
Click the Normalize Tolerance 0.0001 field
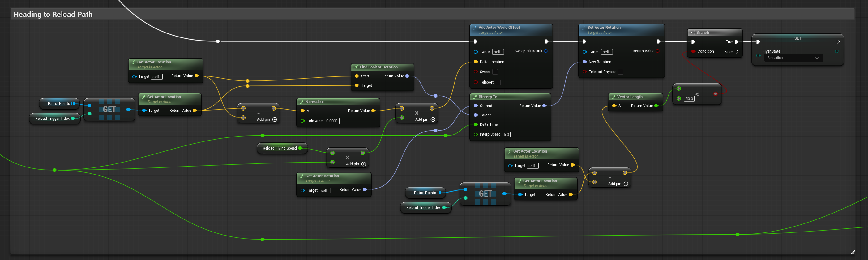[x=332, y=121]
